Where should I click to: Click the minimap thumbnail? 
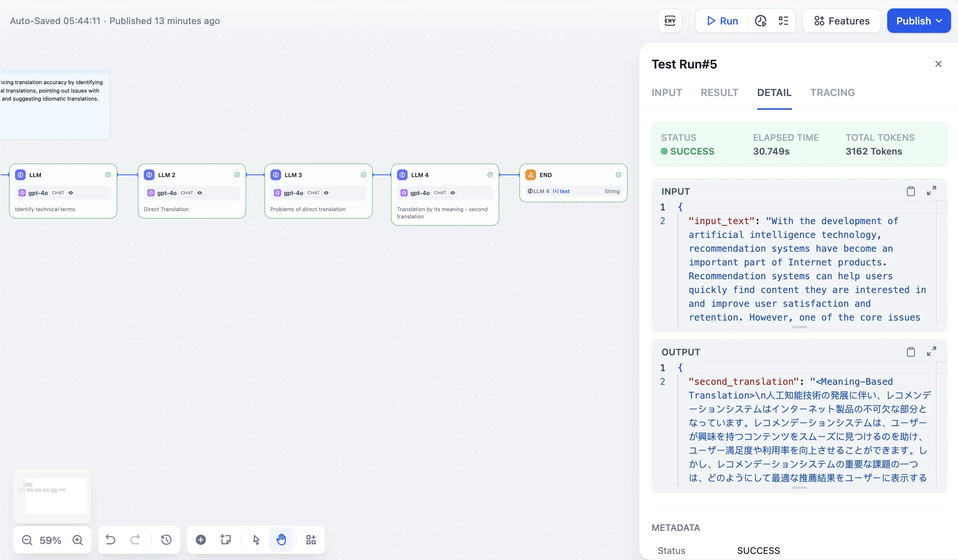click(x=52, y=495)
